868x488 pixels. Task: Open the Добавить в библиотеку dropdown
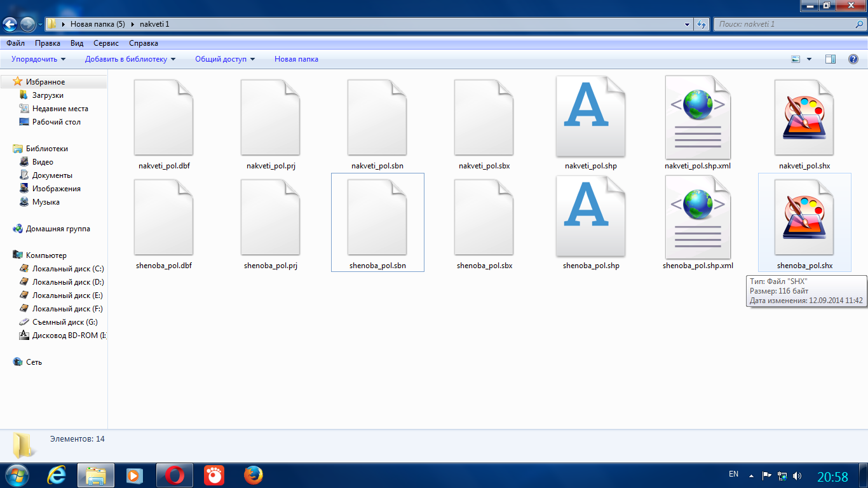[130, 59]
